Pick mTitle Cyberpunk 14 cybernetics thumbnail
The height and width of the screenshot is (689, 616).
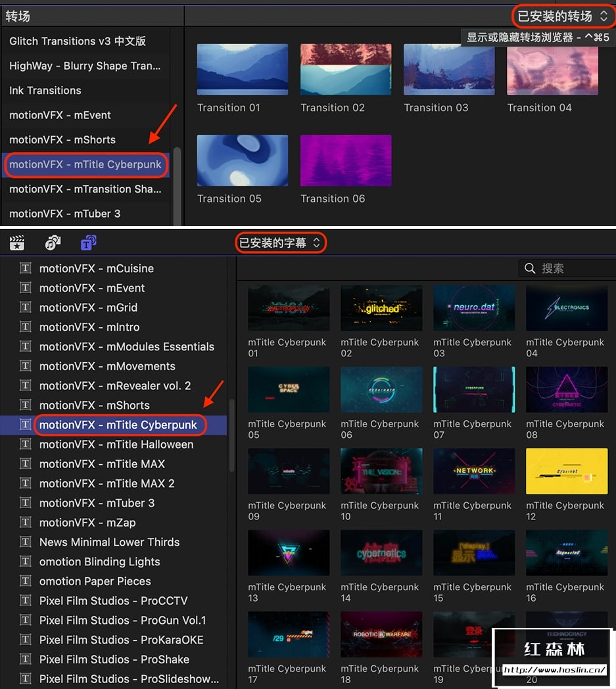(x=381, y=553)
